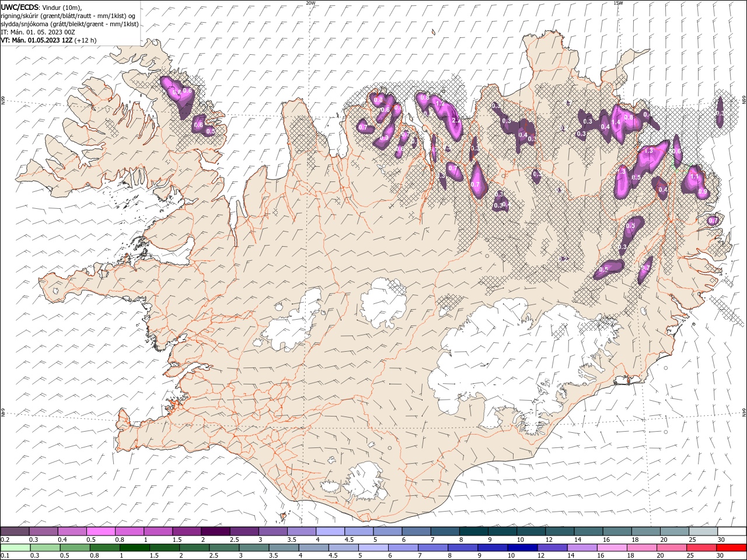Screen dimensions: 747x560
Task: Click the '15W' longitude label
Action: coord(618,3)
